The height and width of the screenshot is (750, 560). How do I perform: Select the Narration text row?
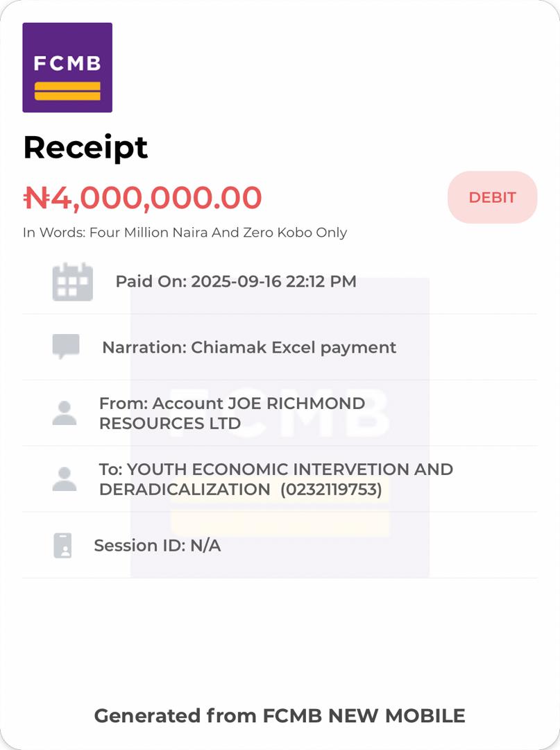[249, 347]
